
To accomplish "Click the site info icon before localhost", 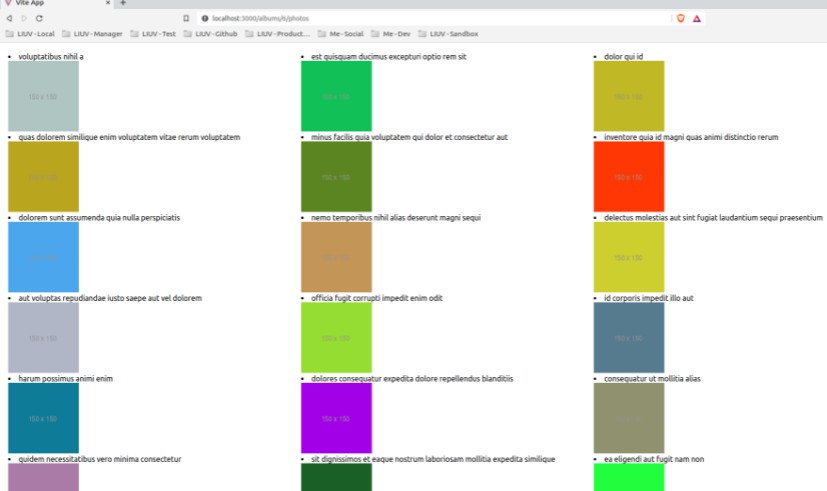I will click(205, 18).
